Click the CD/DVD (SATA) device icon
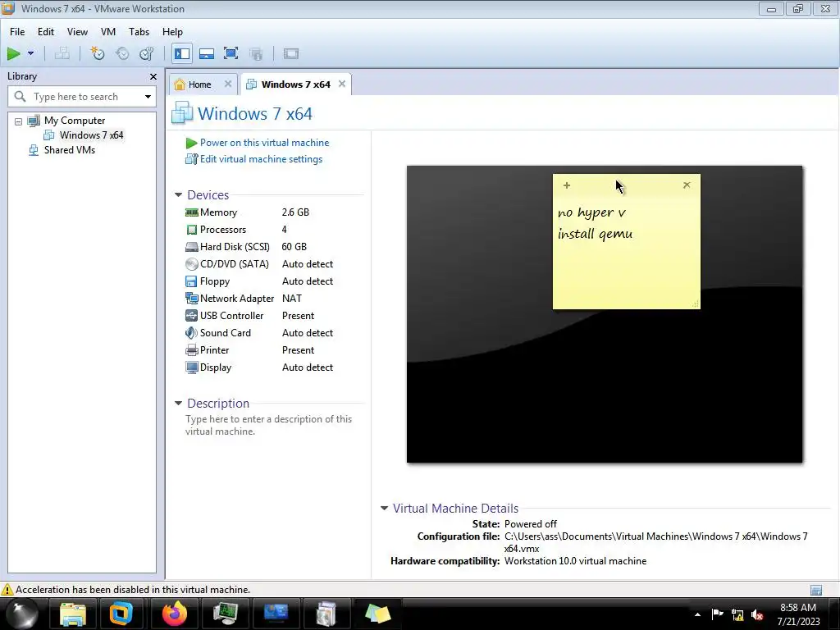Image resolution: width=840 pixels, height=630 pixels. pos(191,264)
